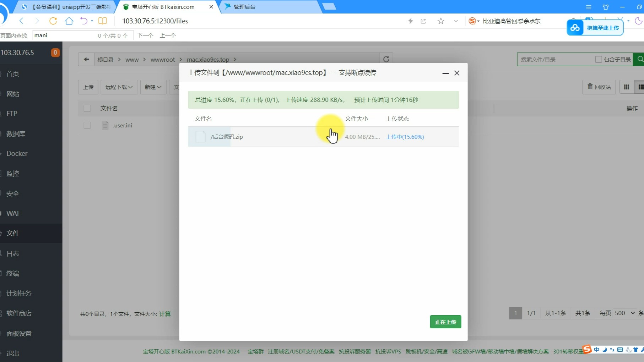Viewport: 644px width, 362px height.
Task: Click the night mode moon icon
Action: coord(638,21)
